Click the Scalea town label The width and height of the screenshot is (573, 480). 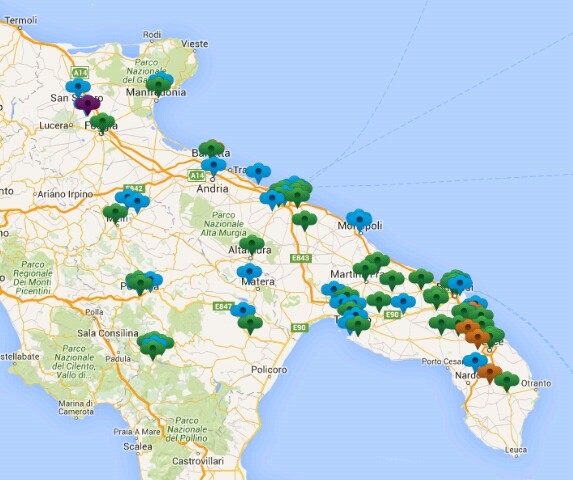click(x=138, y=446)
